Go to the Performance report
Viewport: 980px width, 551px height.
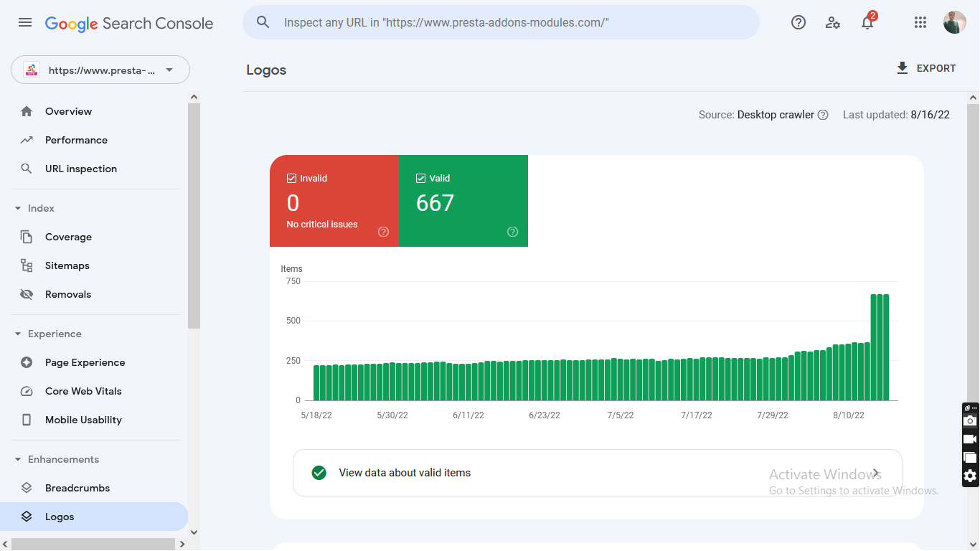point(76,140)
